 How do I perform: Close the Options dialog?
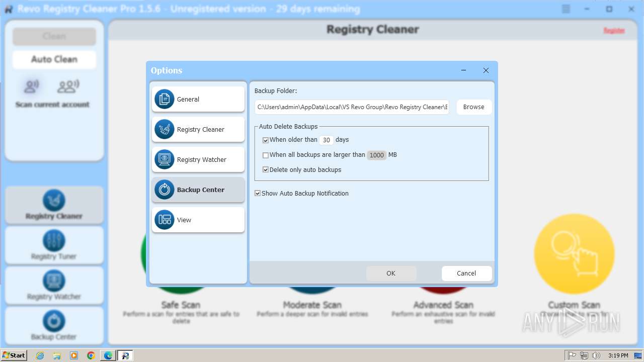click(x=486, y=70)
